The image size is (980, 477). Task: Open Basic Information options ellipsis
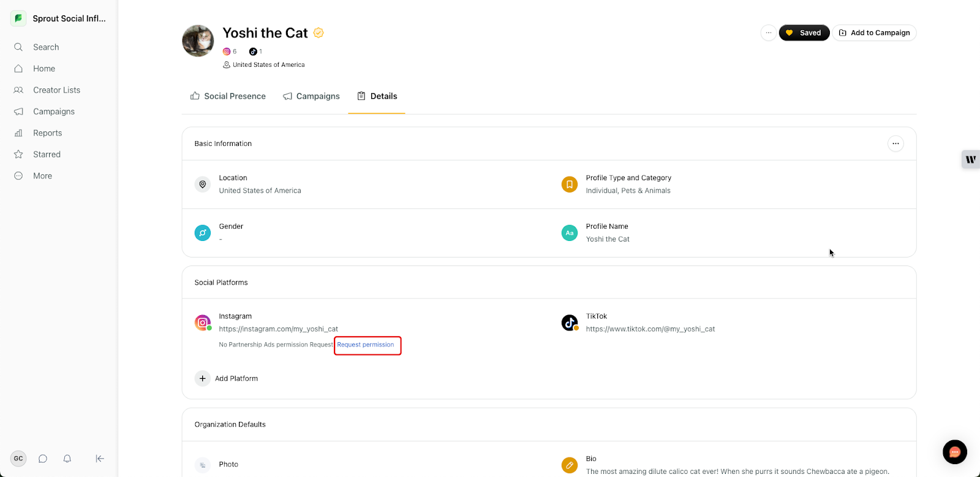(x=895, y=143)
